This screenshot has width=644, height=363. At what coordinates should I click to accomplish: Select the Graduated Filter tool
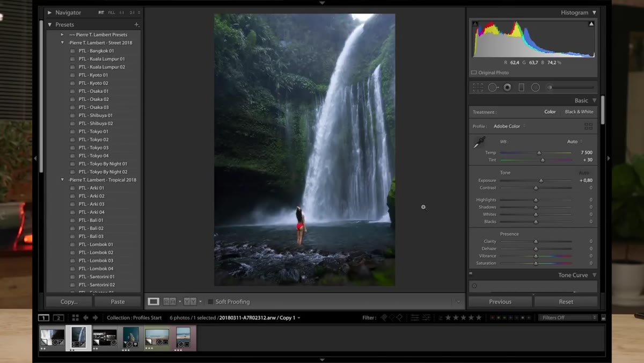click(521, 88)
